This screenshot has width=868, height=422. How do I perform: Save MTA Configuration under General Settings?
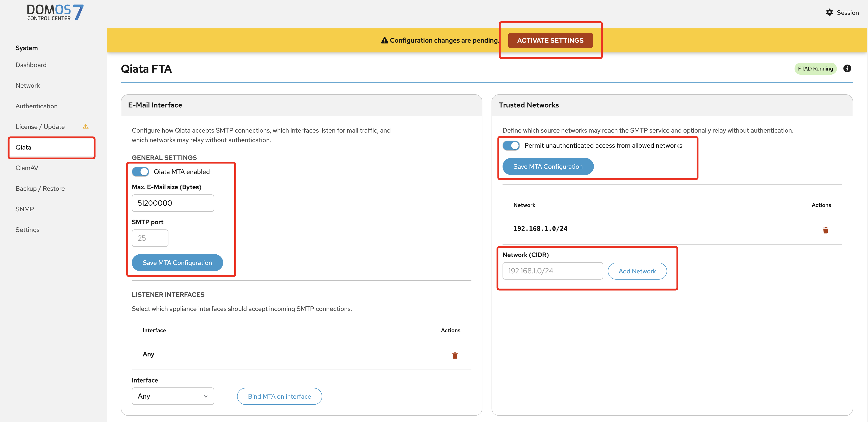[x=177, y=262]
